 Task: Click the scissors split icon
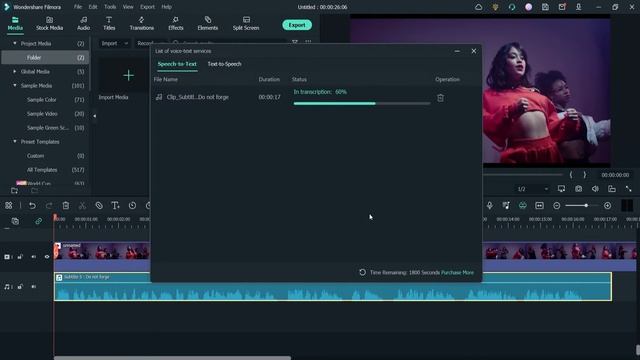82,206
